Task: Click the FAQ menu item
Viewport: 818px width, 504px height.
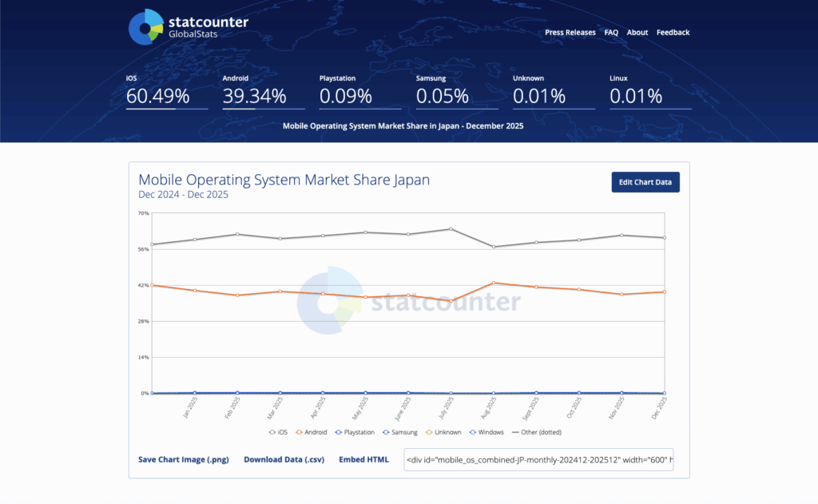Action: tap(611, 32)
